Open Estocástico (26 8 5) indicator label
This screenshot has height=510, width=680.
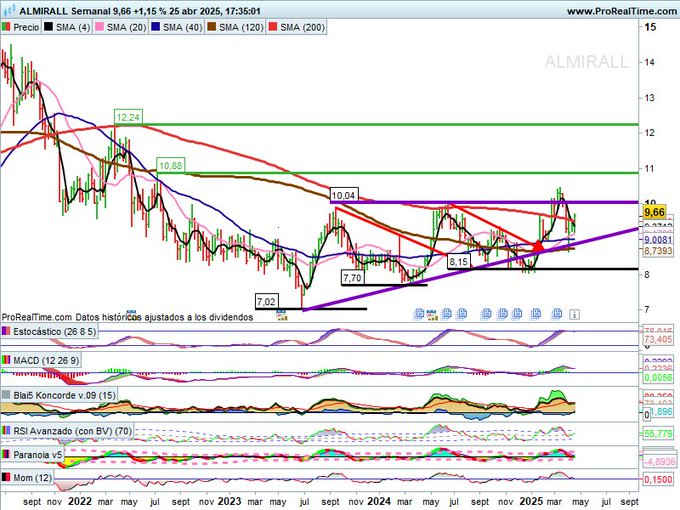coord(55,332)
